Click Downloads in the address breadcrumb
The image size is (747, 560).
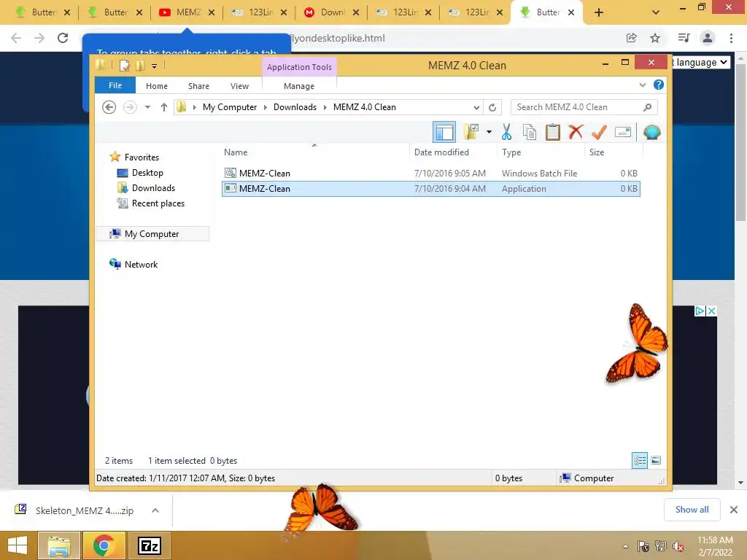[295, 107]
